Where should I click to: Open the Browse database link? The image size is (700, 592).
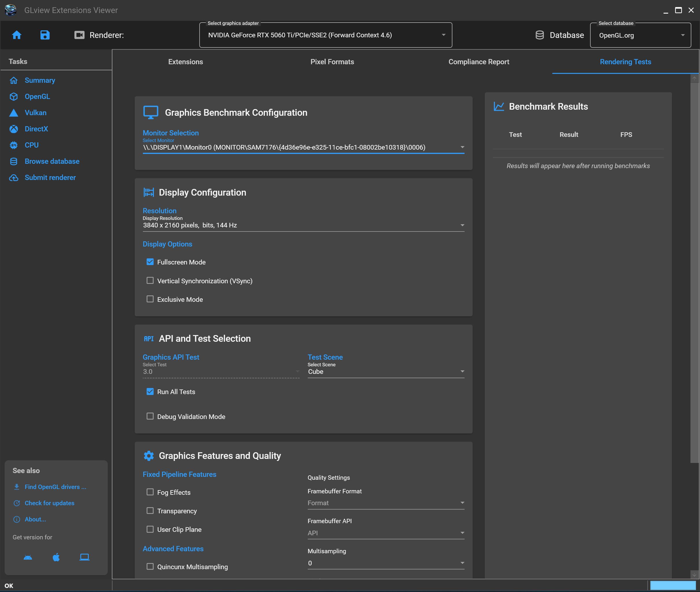coord(52,161)
